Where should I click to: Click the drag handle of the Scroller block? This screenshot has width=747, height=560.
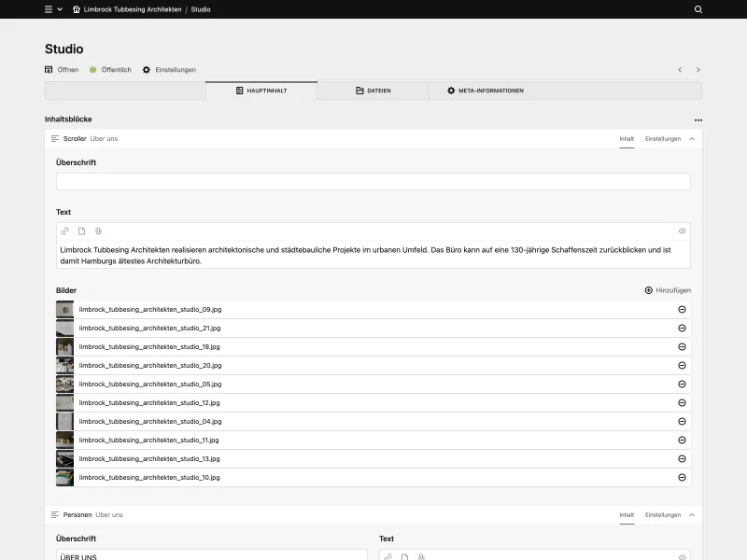[53, 138]
